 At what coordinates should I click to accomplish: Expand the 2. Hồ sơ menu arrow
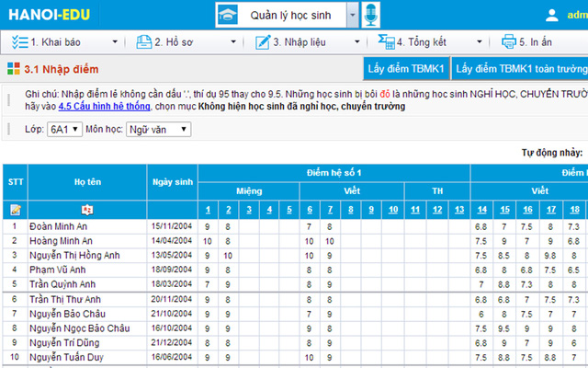point(233,42)
